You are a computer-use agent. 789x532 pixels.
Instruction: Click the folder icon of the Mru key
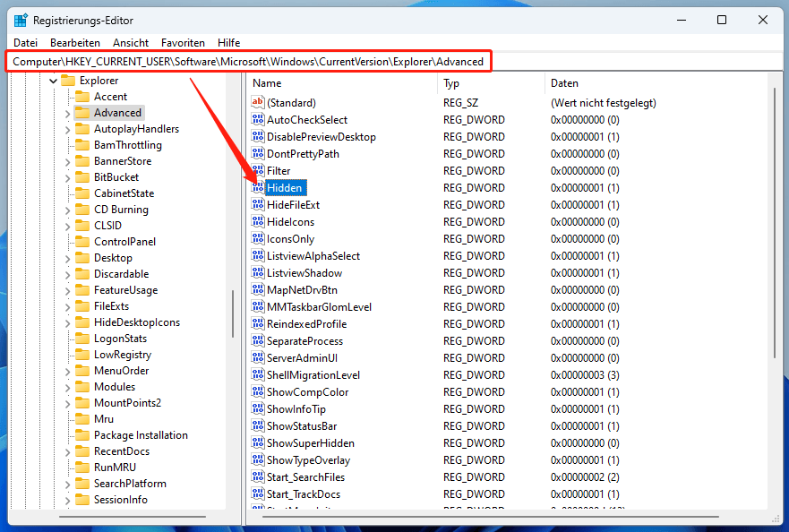point(82,419)
